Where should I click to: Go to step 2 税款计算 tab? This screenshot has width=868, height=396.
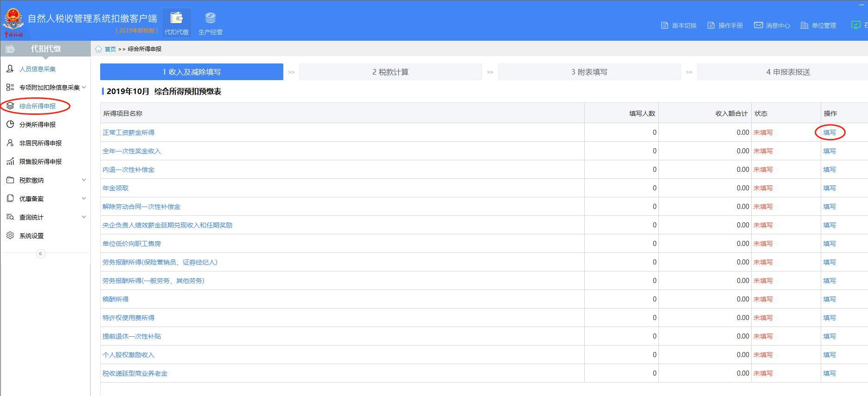coord(390,72)
